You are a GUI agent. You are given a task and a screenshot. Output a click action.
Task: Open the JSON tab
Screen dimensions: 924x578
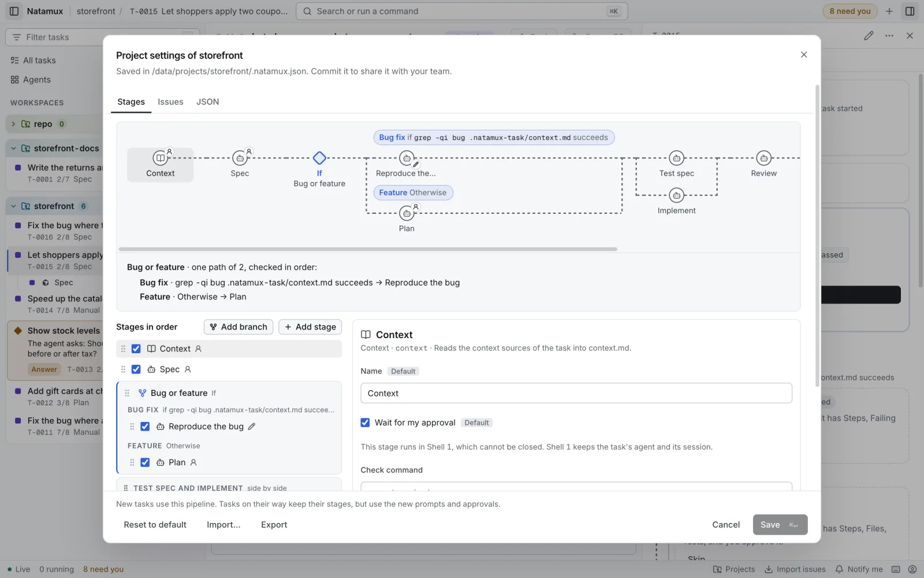tap(207, 102)
